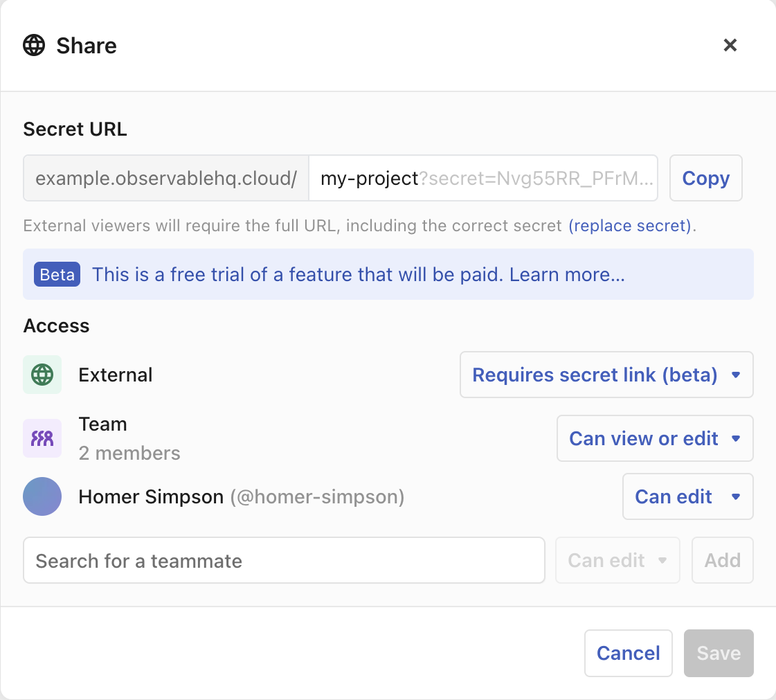
Task: Change Team permission using its dropdown
Action: 654,438
